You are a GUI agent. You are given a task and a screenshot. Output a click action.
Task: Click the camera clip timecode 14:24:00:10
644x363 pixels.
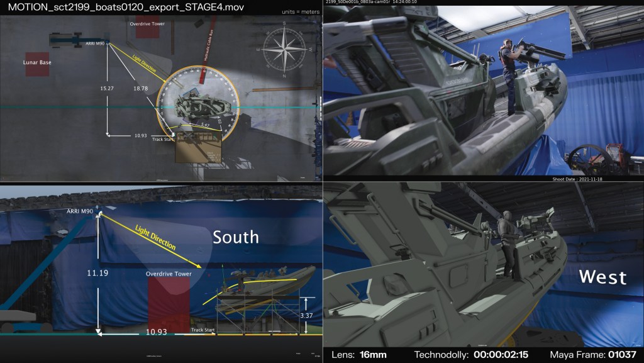tap(404, 2)
